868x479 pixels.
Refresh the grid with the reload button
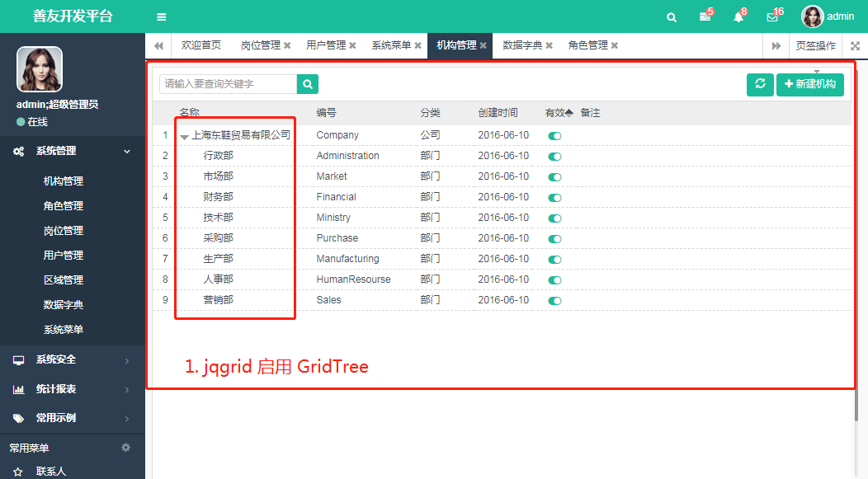[760, 84]
